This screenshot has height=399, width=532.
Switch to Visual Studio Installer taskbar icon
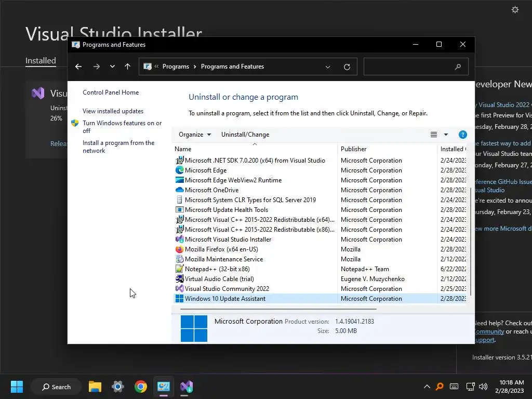tap(187, 387)
